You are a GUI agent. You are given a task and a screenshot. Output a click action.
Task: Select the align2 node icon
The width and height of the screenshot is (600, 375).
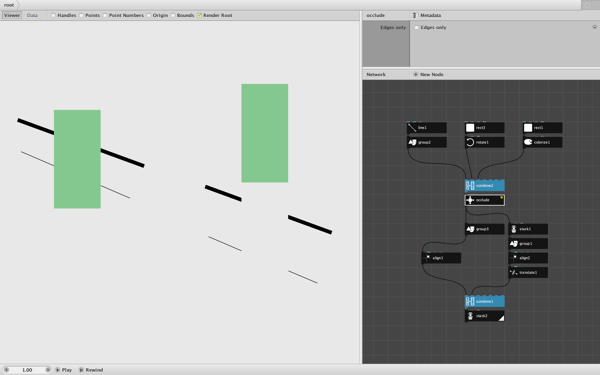514,258
